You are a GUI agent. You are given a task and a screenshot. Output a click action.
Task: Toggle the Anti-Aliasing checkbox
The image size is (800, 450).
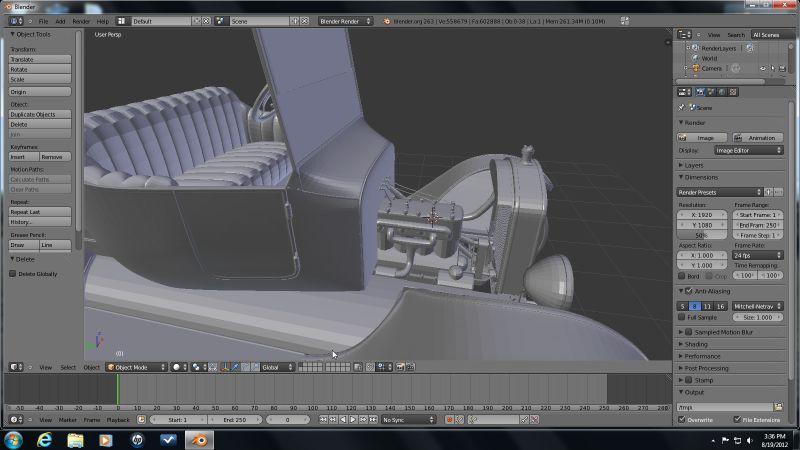[x=688, y=291]
